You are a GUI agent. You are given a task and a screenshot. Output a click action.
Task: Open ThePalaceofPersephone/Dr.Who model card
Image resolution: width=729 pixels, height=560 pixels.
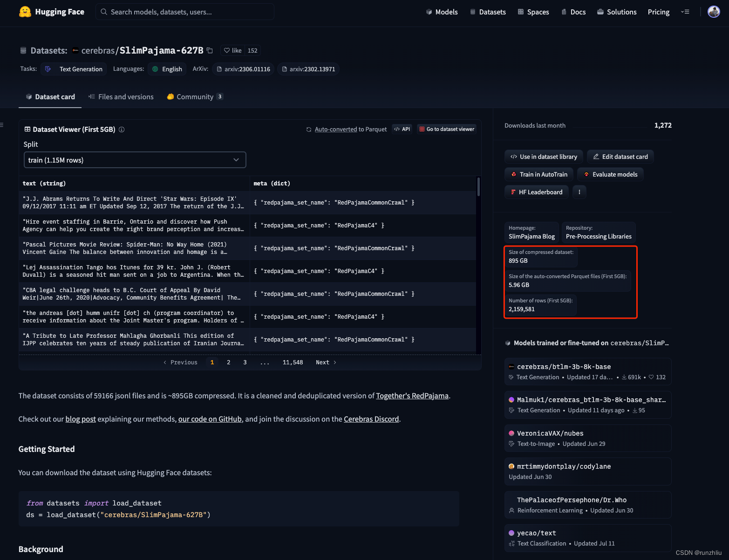coord(588,505)
